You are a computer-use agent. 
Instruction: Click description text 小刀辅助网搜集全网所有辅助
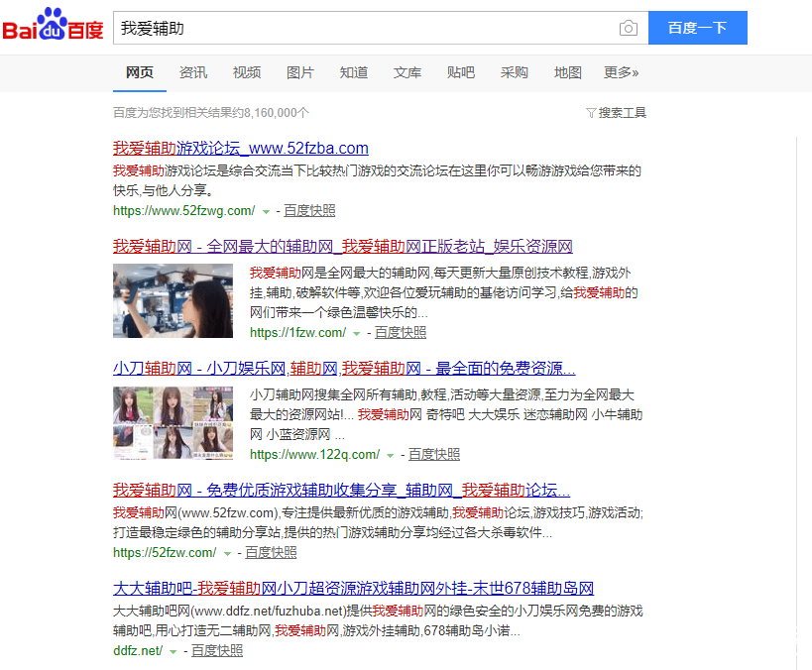pos(446,414)
